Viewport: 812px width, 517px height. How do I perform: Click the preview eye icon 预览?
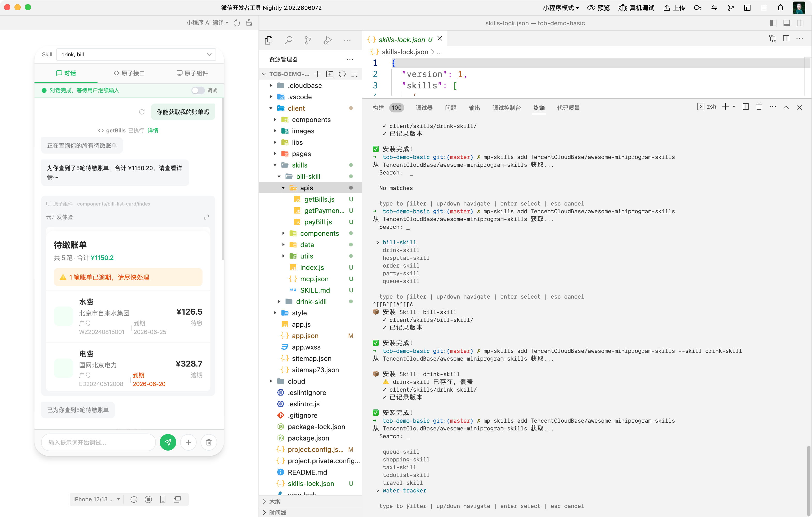click(598, 8)
